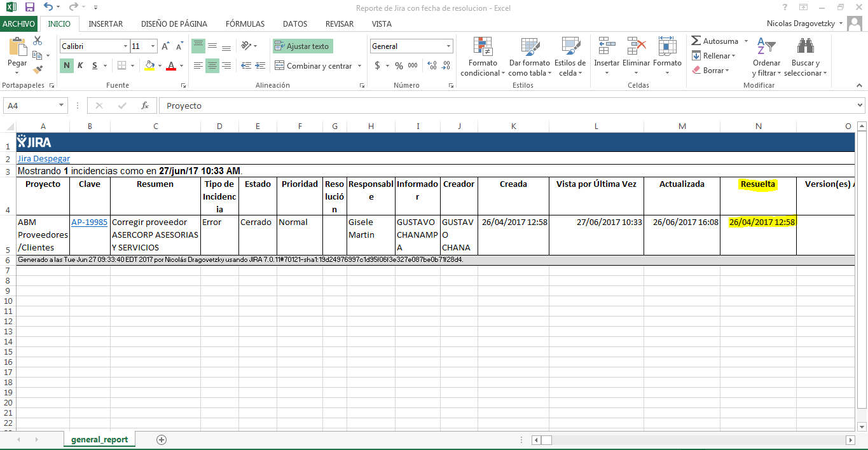Switch to the DATOS tab
This screenshot has width=868, height=450.
click(x=295, y=24)
